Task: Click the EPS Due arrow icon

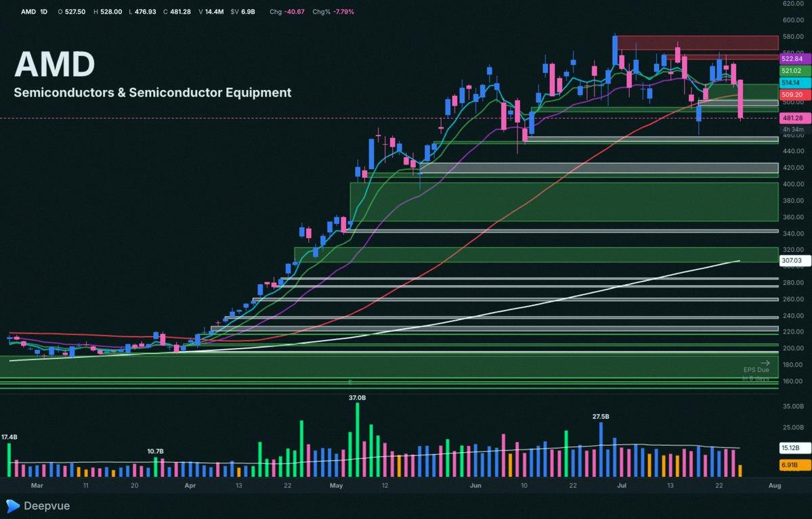Action: pos(765,363)
